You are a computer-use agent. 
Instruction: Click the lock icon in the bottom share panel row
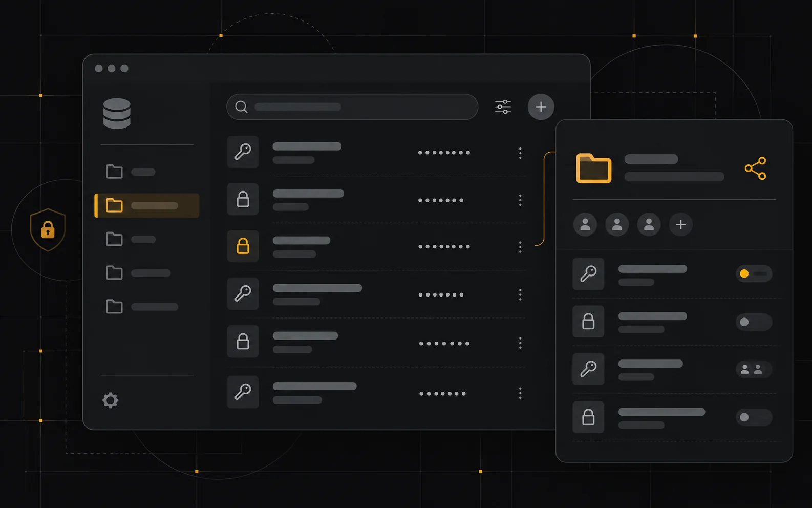point(588,417)
